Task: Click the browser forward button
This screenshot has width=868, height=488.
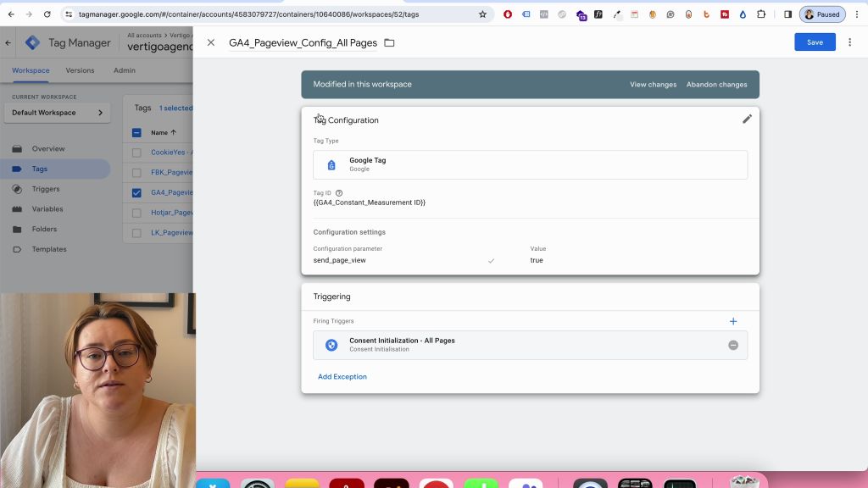Action: 29,14
